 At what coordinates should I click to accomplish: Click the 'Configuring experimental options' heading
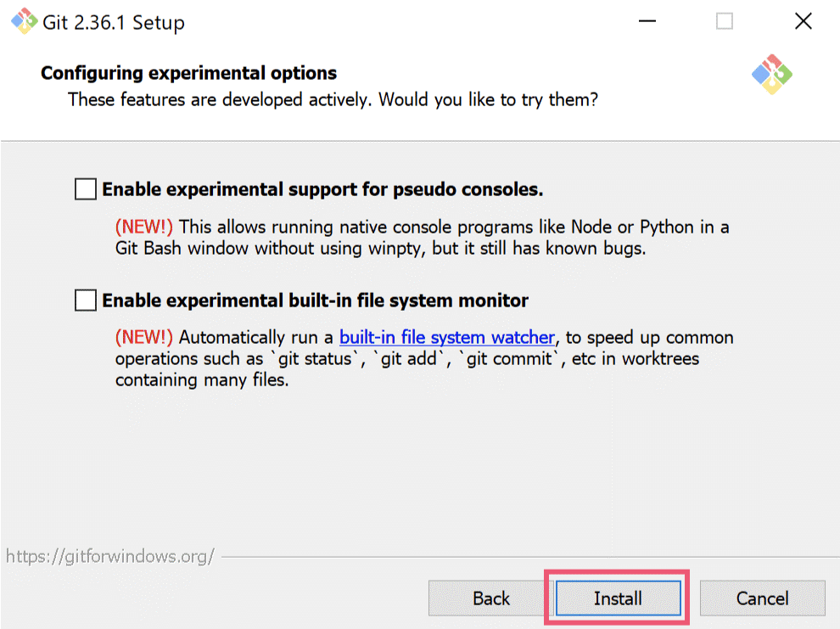[188, 73]
